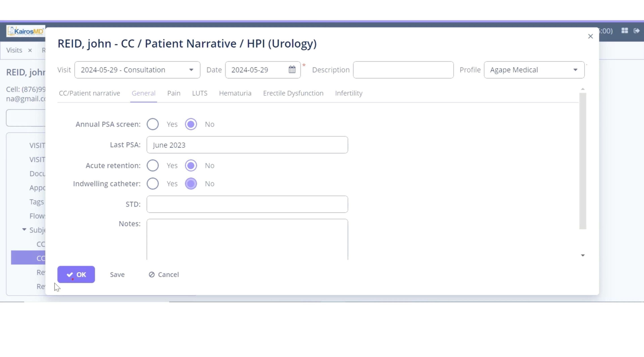
Task: Click the scroll-down arrow in dialog panel
Action: 583,255
